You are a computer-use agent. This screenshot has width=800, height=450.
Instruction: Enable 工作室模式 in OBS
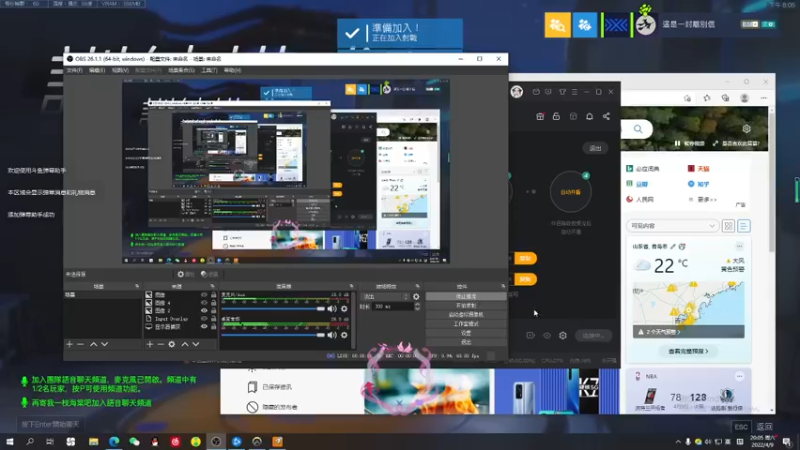[x=466, y=324]
